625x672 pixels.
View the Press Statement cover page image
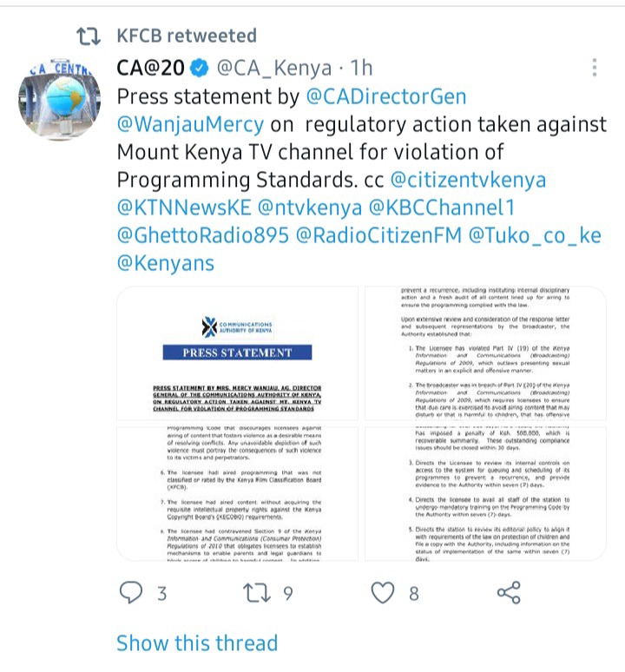point(237,353)
